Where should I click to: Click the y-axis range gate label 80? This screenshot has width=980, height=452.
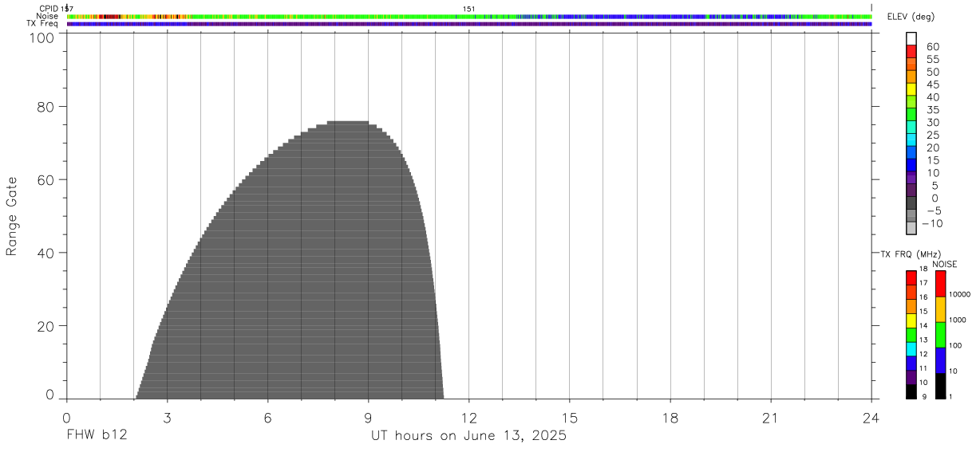[x=45, y=107]
